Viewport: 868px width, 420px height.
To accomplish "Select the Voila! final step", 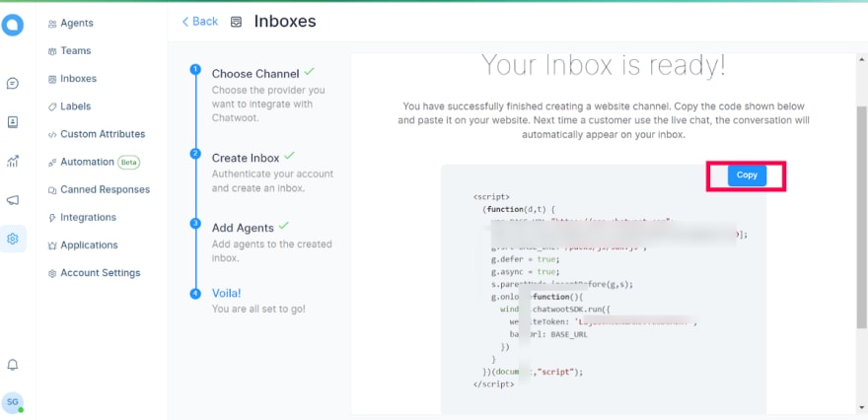I will pyautogui.click(x=227, y=293).
